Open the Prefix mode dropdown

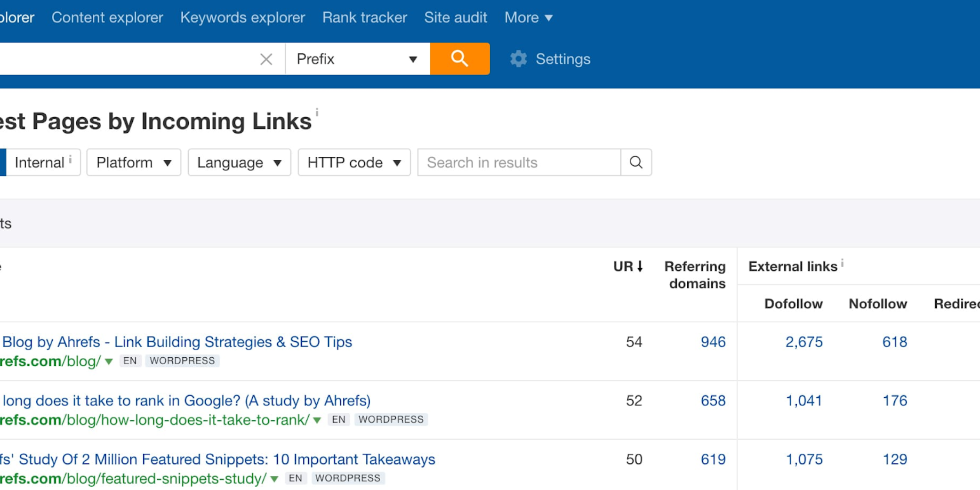coord(358,59)
